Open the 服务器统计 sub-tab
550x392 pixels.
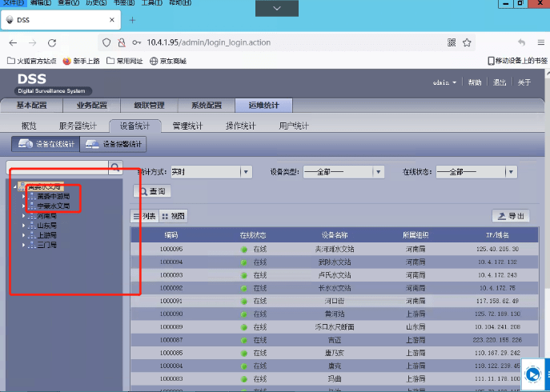tap(78, 126)
